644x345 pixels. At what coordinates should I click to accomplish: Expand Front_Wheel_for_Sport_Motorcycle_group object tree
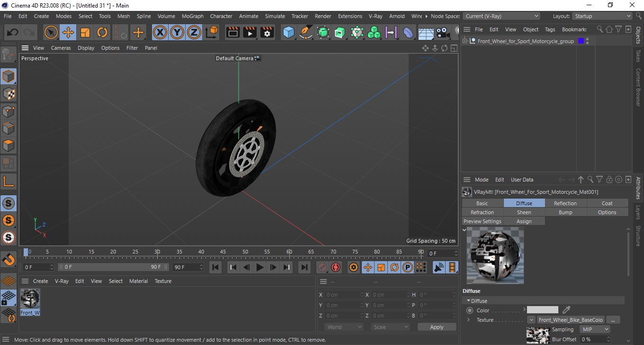(x=465, y=41)
